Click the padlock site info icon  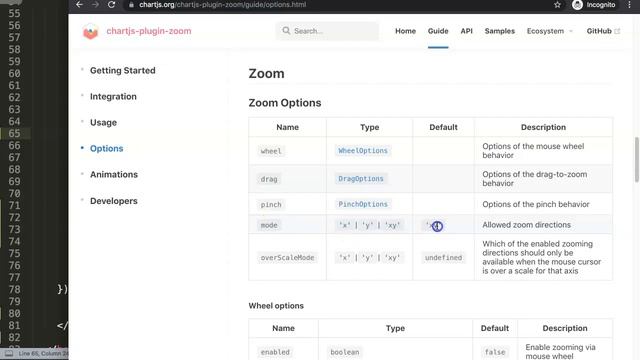coord(131,5)
